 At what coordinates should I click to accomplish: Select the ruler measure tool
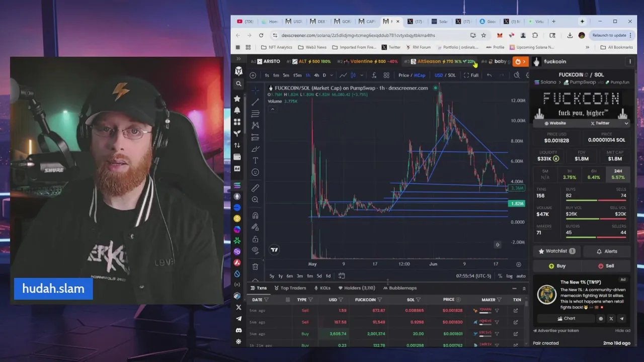(255, 188)
